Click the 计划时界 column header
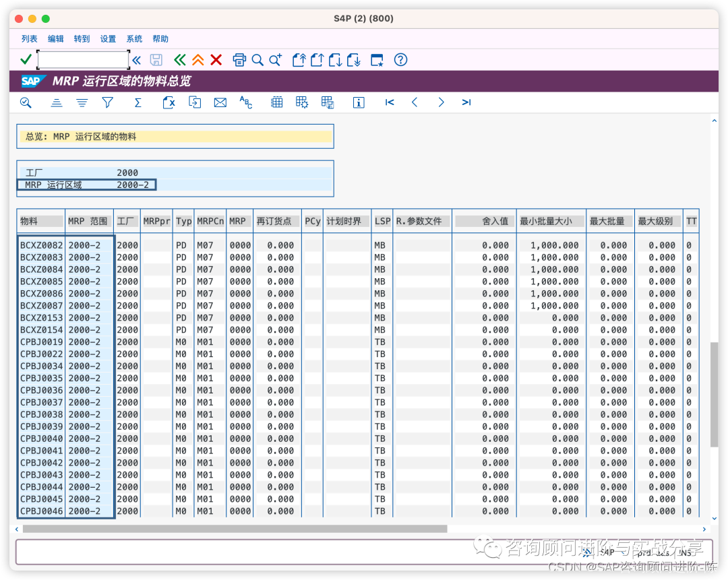The image size is (728, 580). [x=346, y=222]
